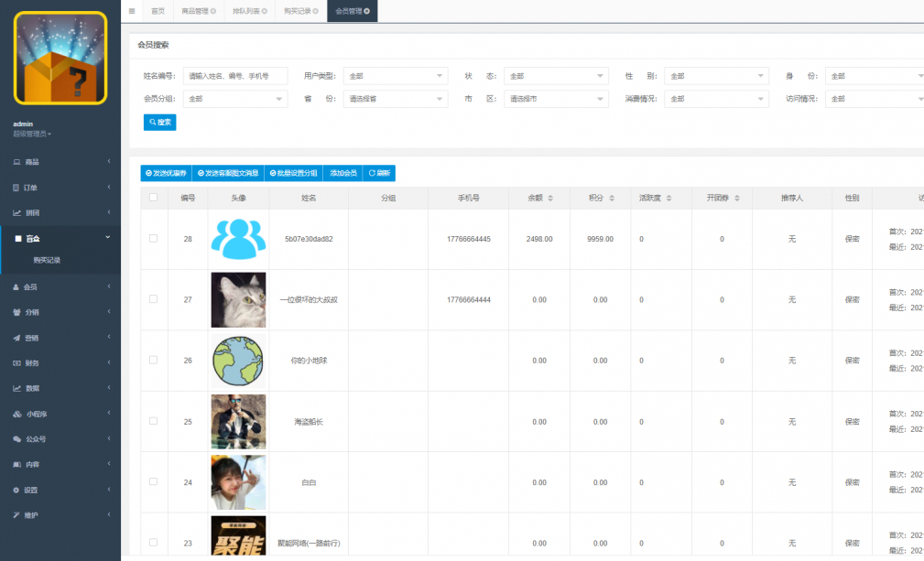The height and width of the screenshot is (561, 924).
Task: Check the checkbox for member 26
Action: coord(153,360)
